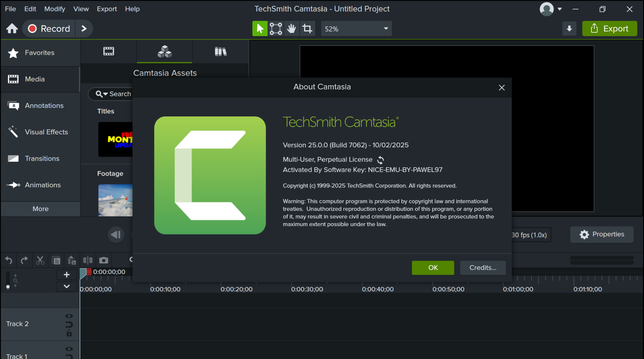Click OK in the About Camtasia dialog
The image size is (644, 359).
[x=433, y=268]
